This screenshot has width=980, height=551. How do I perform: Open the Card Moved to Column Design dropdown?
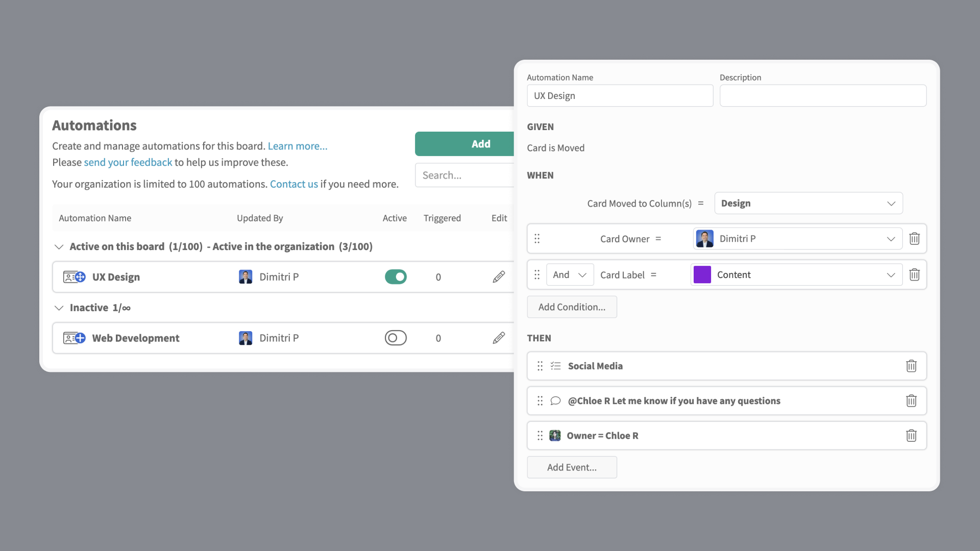pos(808,203)
